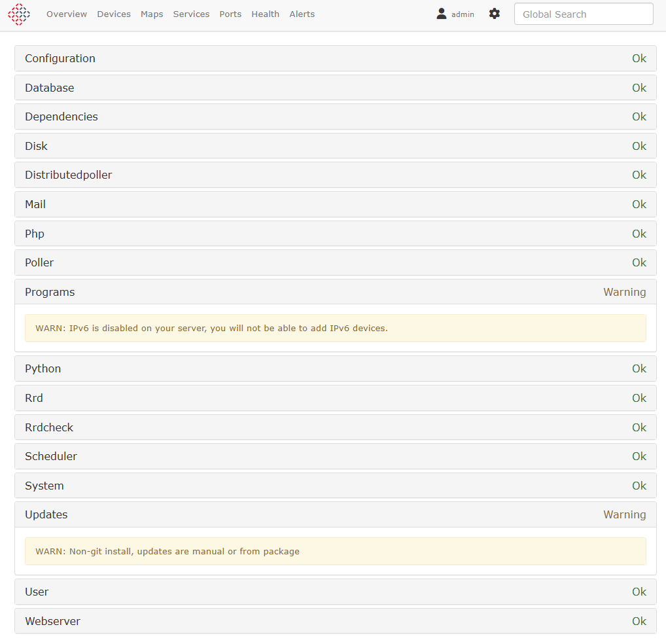Open the Ports menu
The image size is (666, 644).
click(230, 14)
